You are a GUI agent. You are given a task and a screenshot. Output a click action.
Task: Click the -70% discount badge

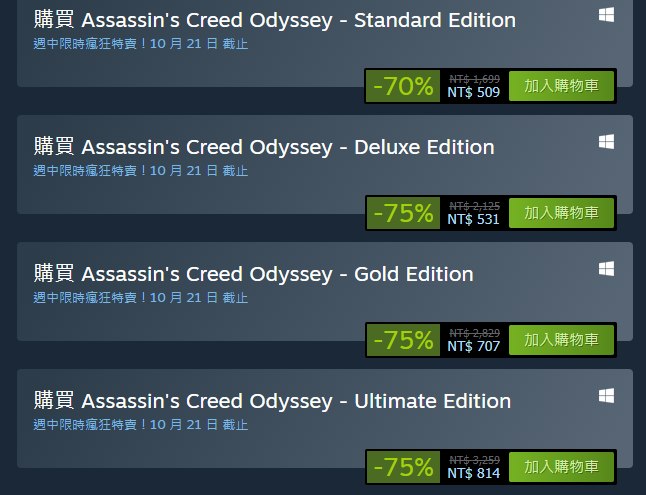click(x=403, y=86)
